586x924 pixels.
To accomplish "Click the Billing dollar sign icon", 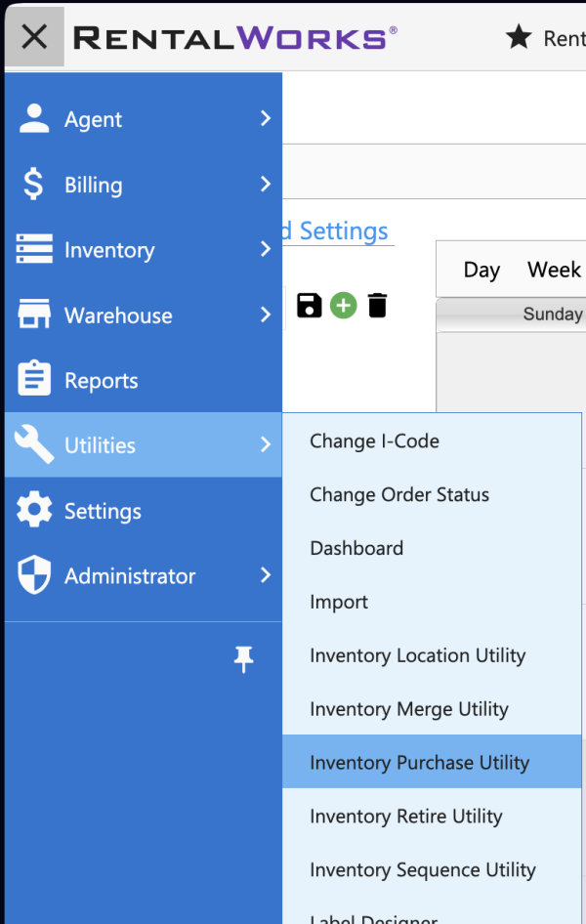I will 34,185.
